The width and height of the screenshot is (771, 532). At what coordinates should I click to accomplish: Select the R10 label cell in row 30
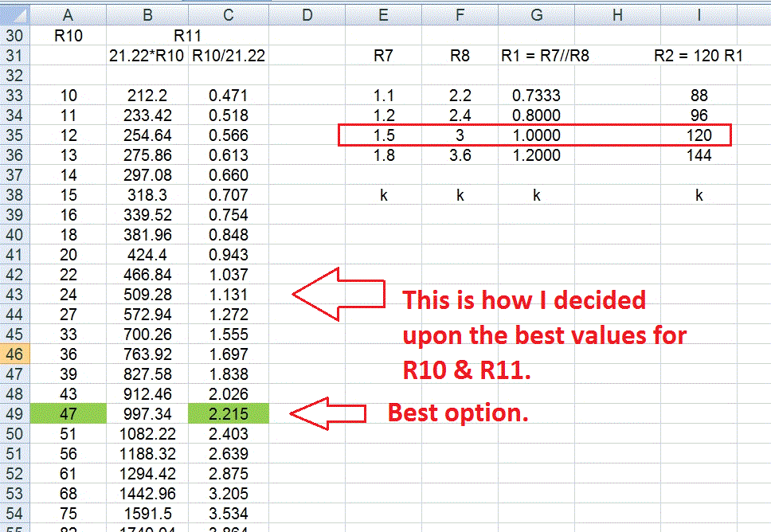68,36
